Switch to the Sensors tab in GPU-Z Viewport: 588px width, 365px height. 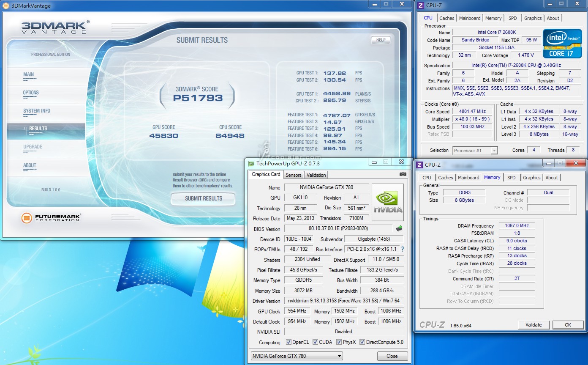point(294,175)
